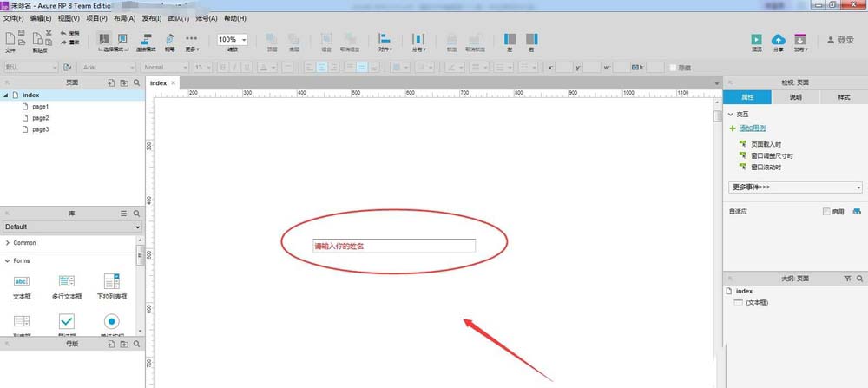This screenshot has height=388, width=868.
Task: Enable the adaptive 启用 checkbox
Action: coord(826,211)
